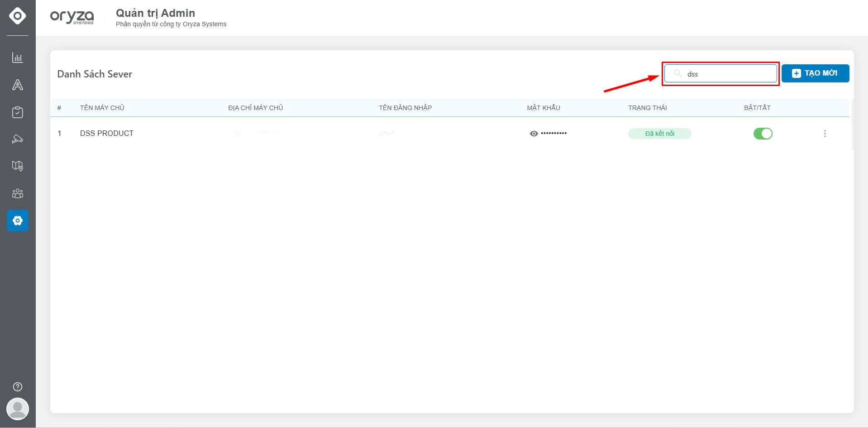The height and width of the screenshot is (428, 868).
Task: Click the TÊN ĐĂNG NHẬP column header
Action: click(x=405, y=108)
